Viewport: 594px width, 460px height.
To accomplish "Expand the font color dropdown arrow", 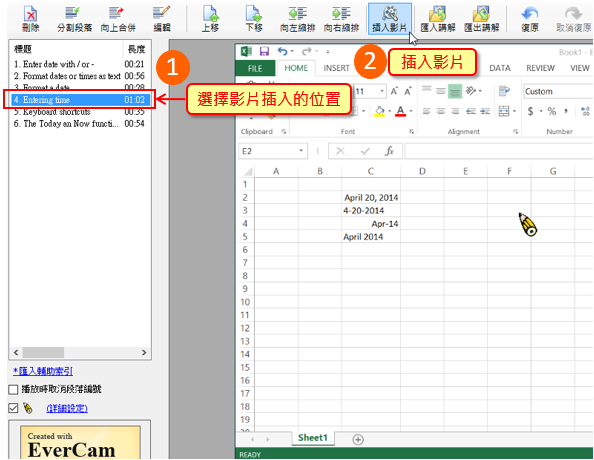I will click(x=411, y=111).
